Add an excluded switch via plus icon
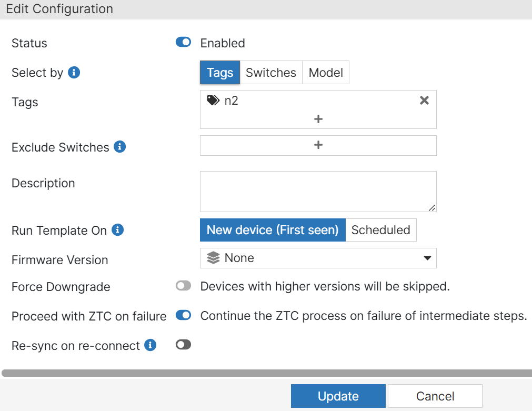The image size is (532, 411). point(318,145)
